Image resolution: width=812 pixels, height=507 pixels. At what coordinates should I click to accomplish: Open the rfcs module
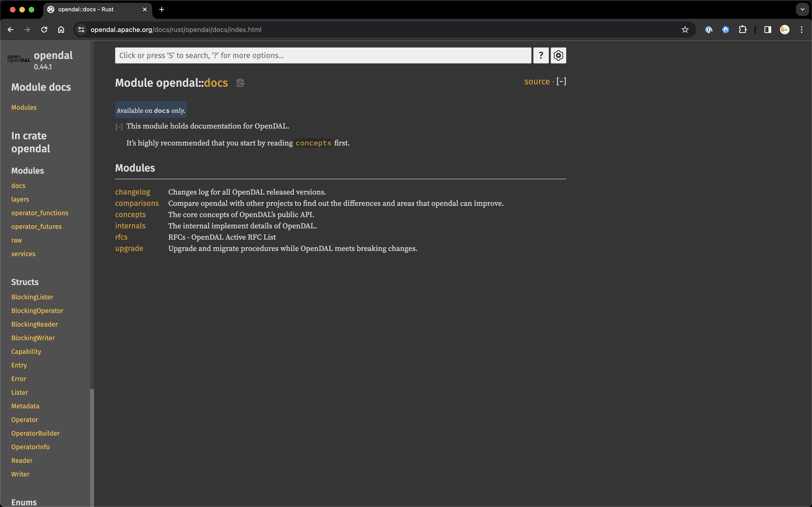click(121, 237)
